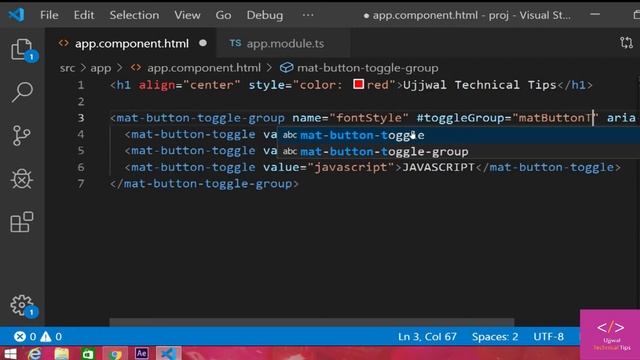The image size is (640, 360).
Task: Open File Explorer from taskbar
Action: [x=62, y=353]
